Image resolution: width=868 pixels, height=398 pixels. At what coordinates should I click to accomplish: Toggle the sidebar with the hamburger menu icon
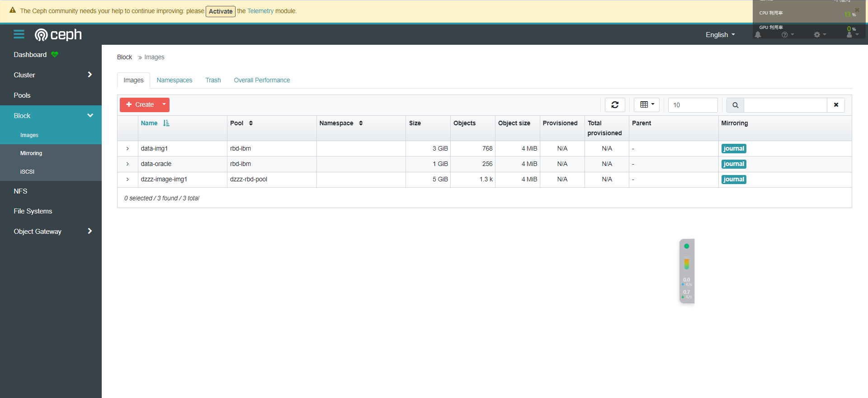tap(19, 34)
